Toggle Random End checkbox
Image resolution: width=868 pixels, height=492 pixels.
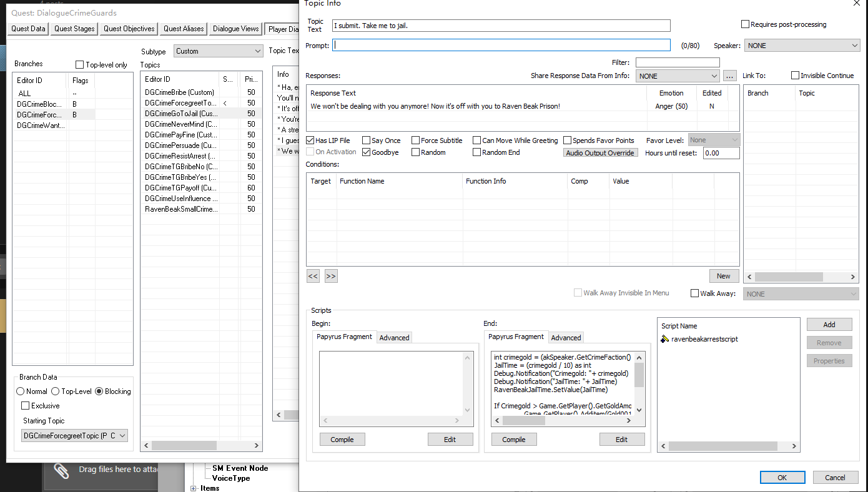476,152
